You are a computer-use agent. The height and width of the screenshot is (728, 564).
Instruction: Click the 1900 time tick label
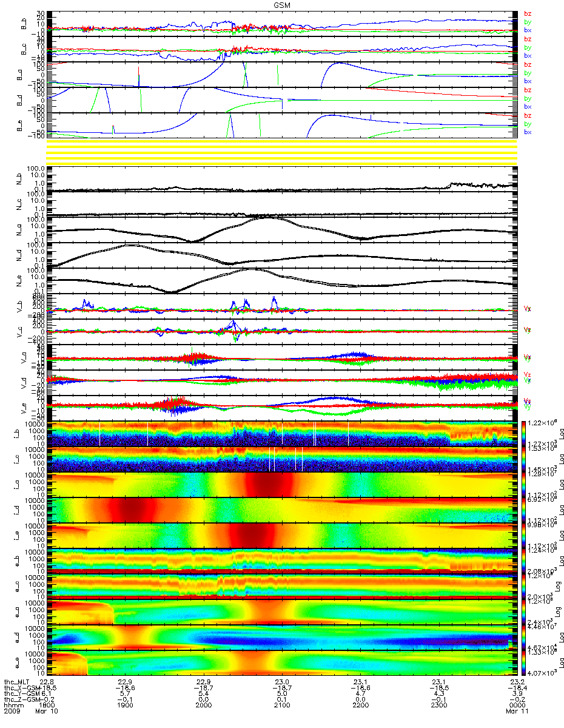126,706
